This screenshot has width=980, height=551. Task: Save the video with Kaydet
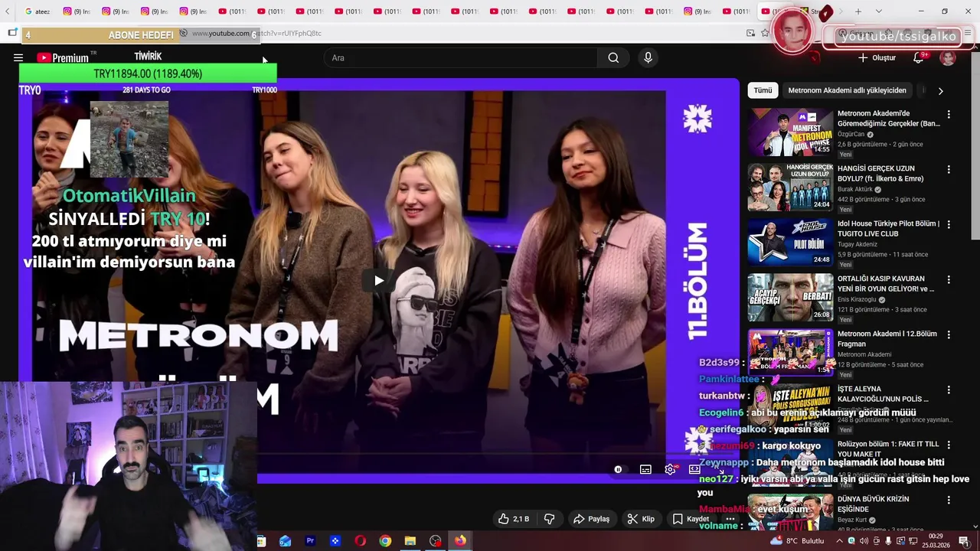691,519
